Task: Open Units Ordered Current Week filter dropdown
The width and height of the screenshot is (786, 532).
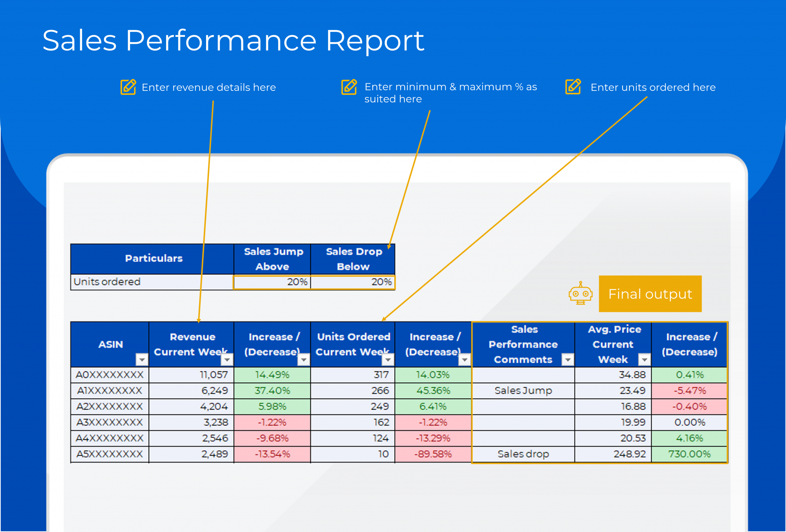Action: click(388, 359)
